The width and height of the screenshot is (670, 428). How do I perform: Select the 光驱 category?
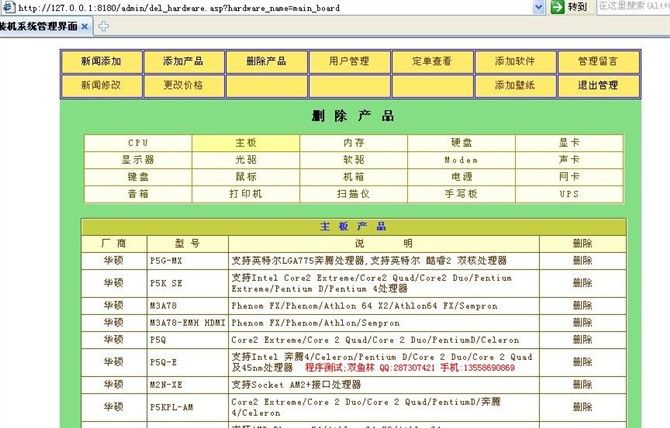246,160
